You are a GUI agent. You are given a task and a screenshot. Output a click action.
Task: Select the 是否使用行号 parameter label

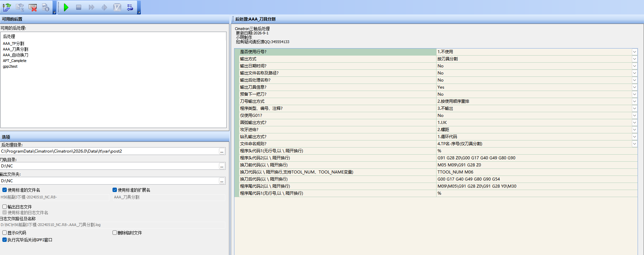point(253,52)
